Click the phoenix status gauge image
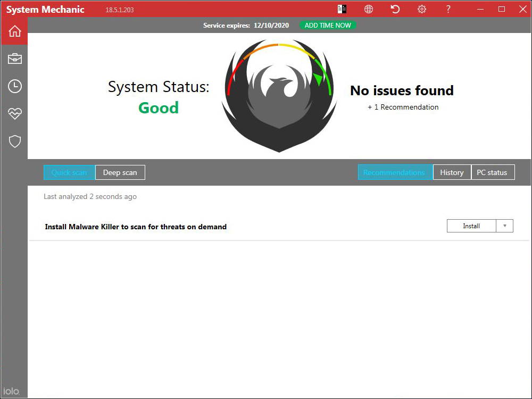Viewport: 532px width, 399px height. point(279,96)
